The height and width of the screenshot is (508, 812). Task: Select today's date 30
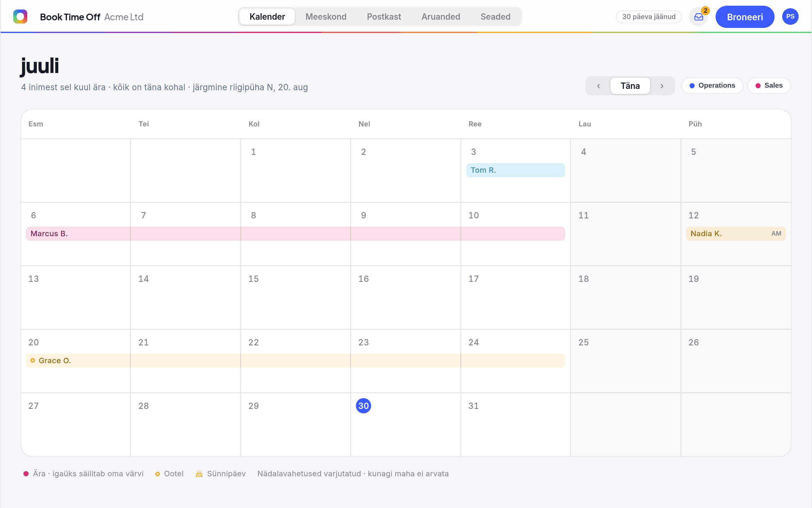[363, 406]
